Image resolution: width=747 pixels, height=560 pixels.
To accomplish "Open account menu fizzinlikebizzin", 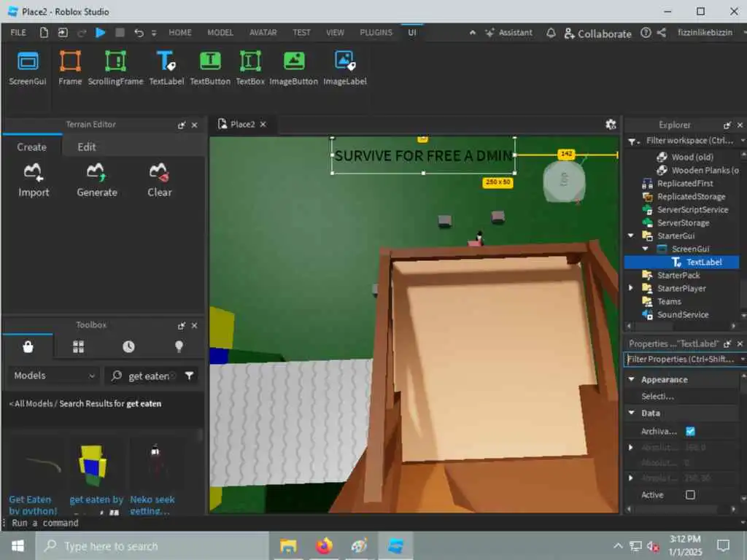I will [x=705, y=32].
